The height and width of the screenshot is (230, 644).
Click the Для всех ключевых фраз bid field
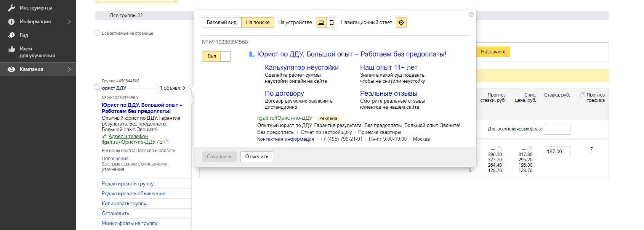pos(557,129)
